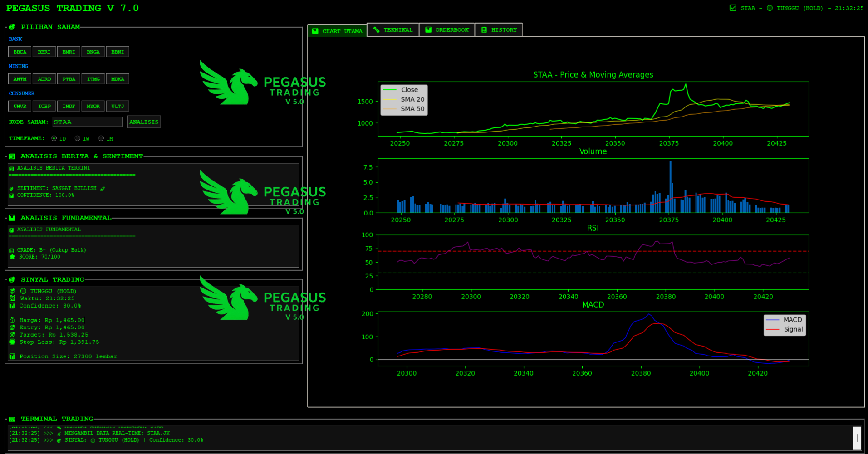Switch to the Teknikal tab
Image resolution: width=868 pixels, height=454 pixels.
tap(393, 30)
